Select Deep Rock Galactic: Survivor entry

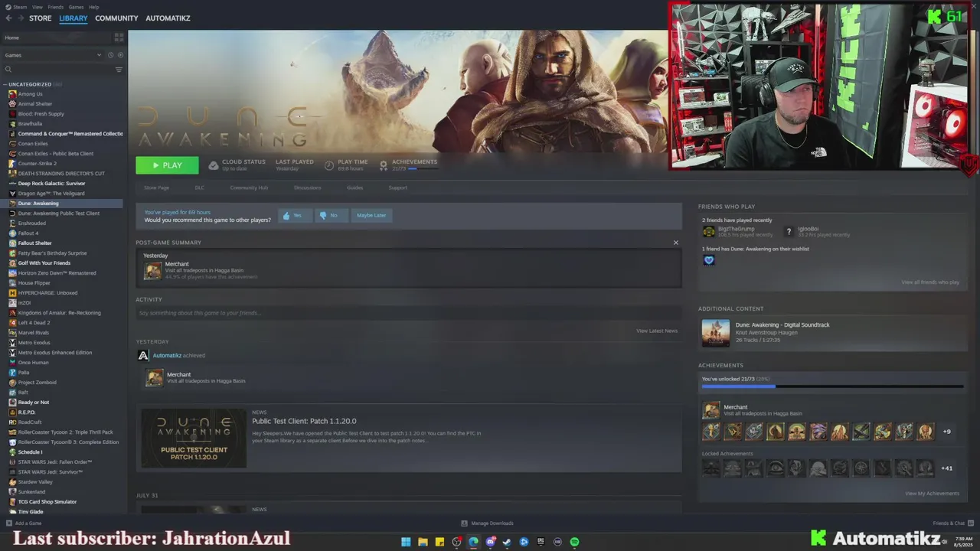51,184
